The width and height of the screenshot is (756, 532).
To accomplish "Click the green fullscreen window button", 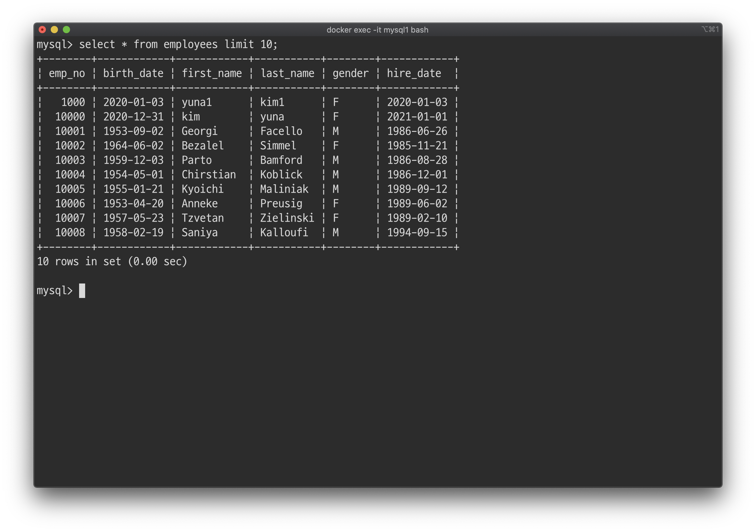I will 66,30.
